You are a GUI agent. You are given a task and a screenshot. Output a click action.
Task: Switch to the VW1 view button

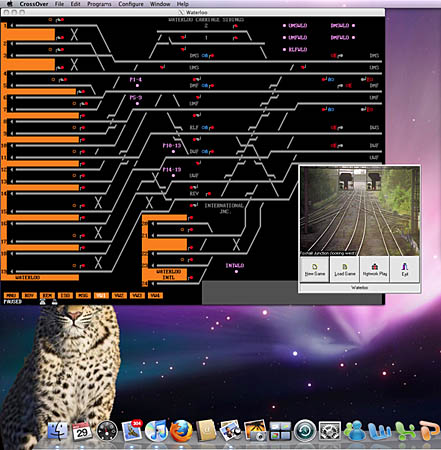[x=101, y=295]
